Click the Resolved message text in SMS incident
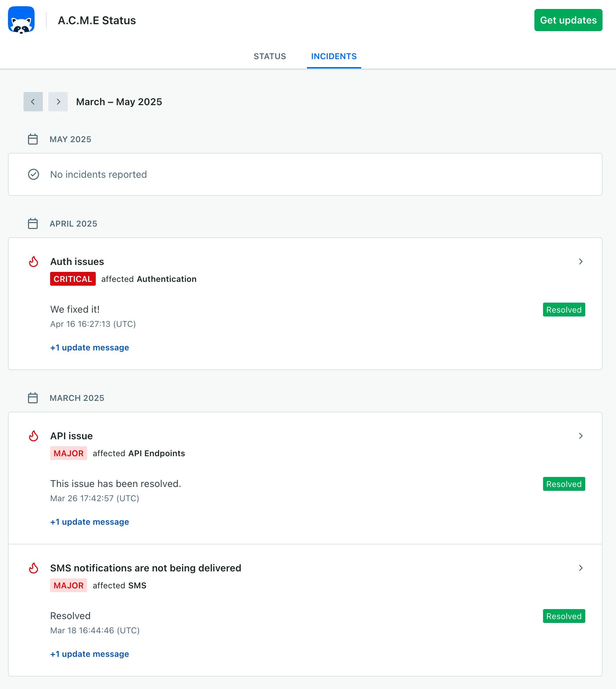The height and width of the screenshot is (689, 616). [x=70, y=616]
